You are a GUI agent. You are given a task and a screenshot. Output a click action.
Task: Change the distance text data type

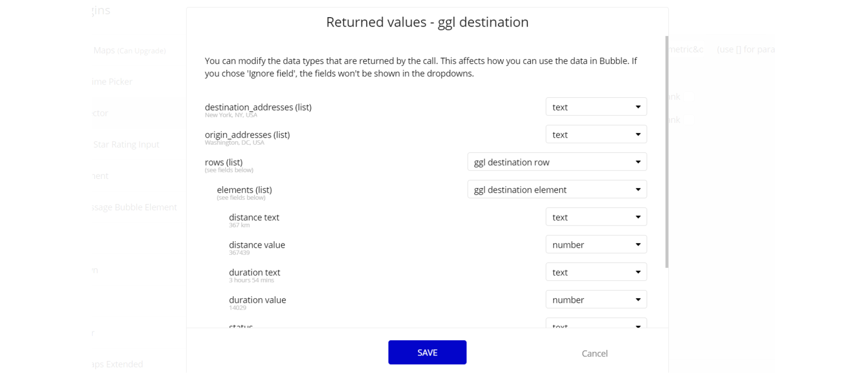tap(596, 217)
